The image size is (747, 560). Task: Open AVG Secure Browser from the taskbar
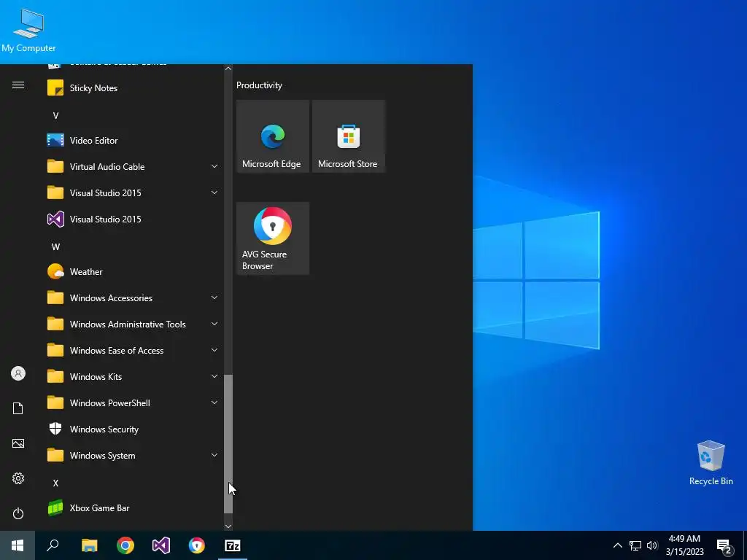click(196, 545)
